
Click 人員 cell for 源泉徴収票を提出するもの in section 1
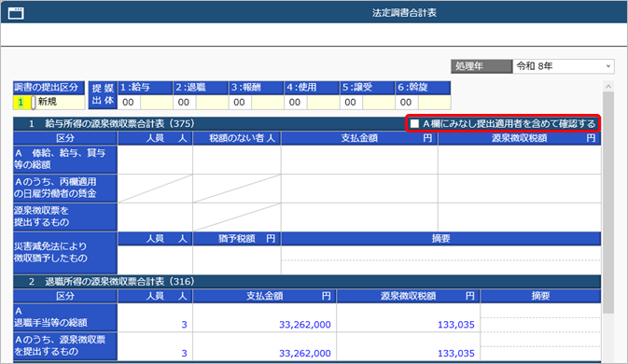pos(155,217)
